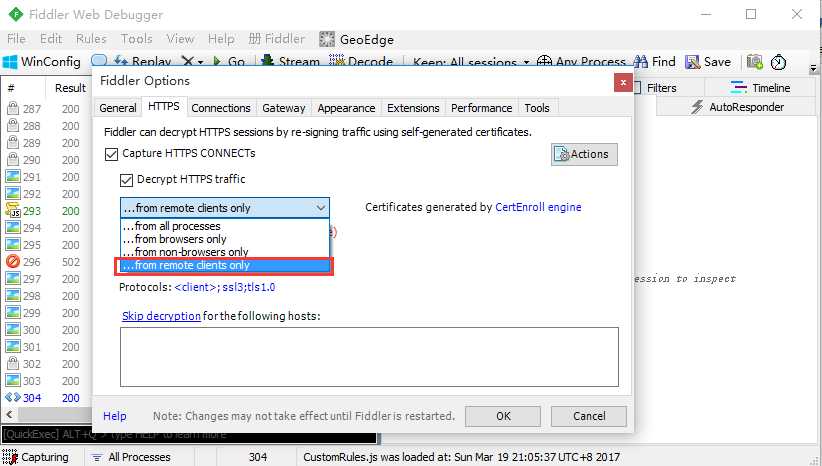Cancel the Fiddler Options dialog
The height and width of the screenshot is (466, 822).
pos(588,416)
